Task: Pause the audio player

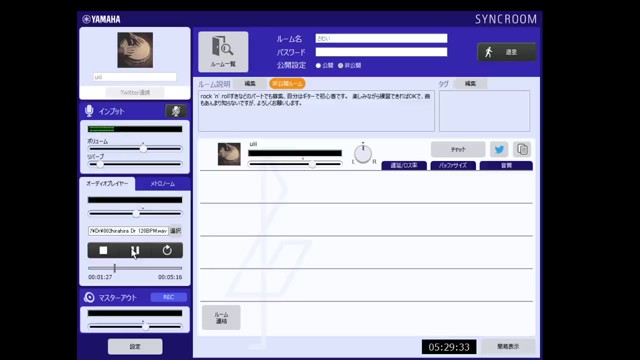Action: [x=135, y=250]
